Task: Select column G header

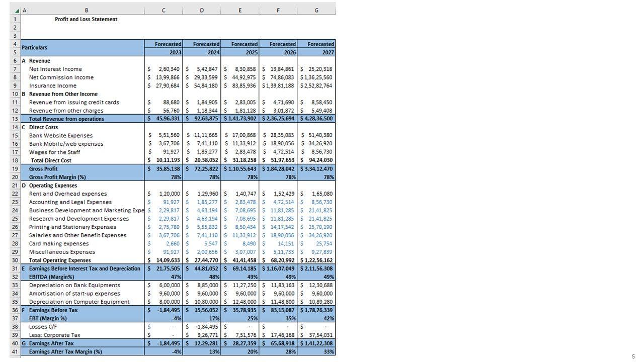Action: [316, 11]
